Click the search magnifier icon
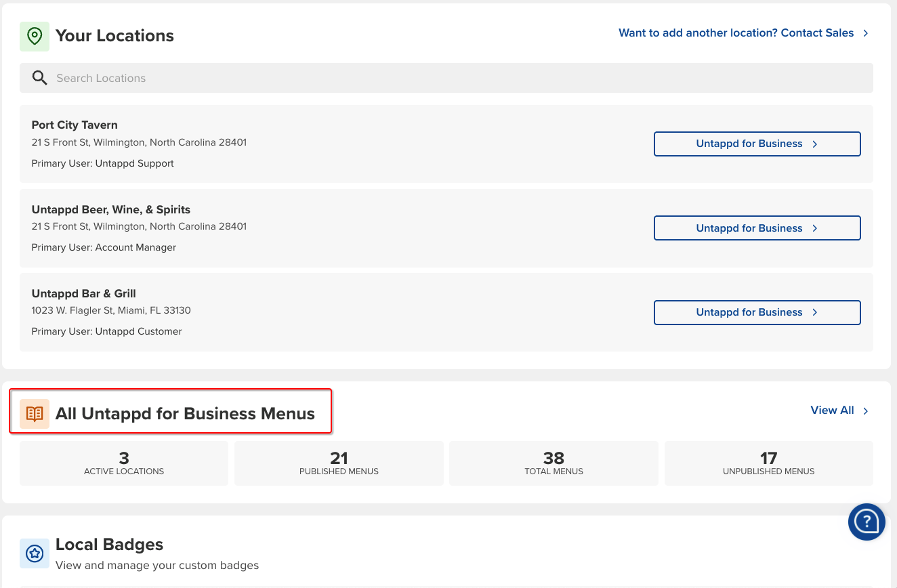Screen dimensions: 897x588 [40, 78]
